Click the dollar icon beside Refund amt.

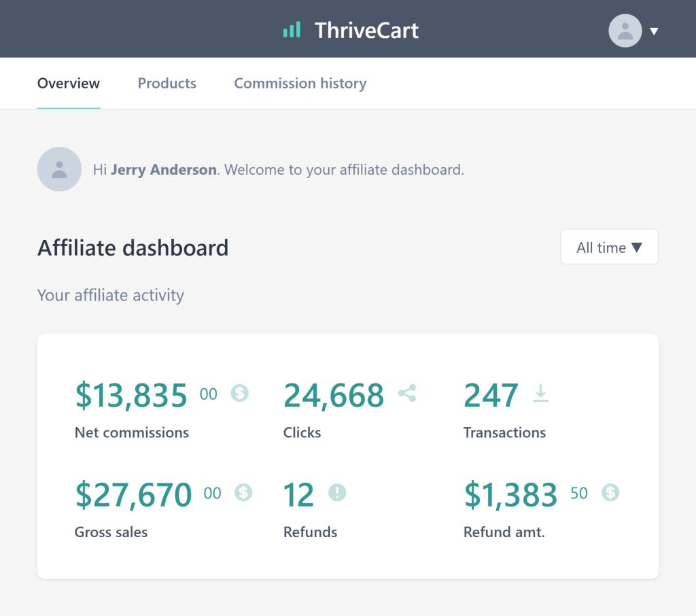coord(610,492)
